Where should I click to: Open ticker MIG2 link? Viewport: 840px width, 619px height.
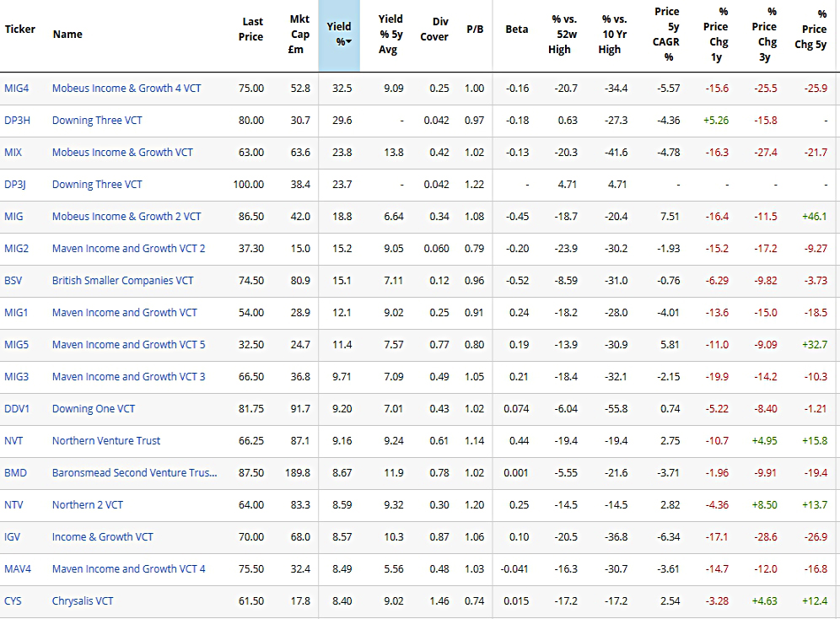[x=17, y=249]
